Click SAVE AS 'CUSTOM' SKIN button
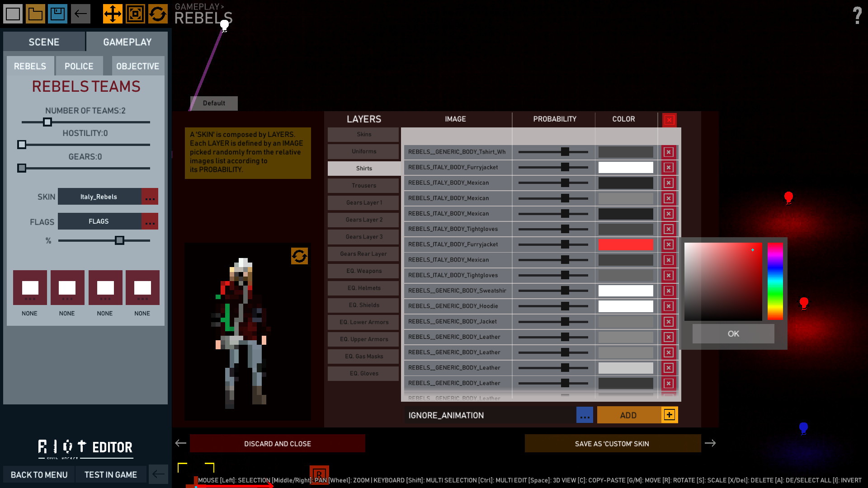The image size is (868, 488). point(612,443)
